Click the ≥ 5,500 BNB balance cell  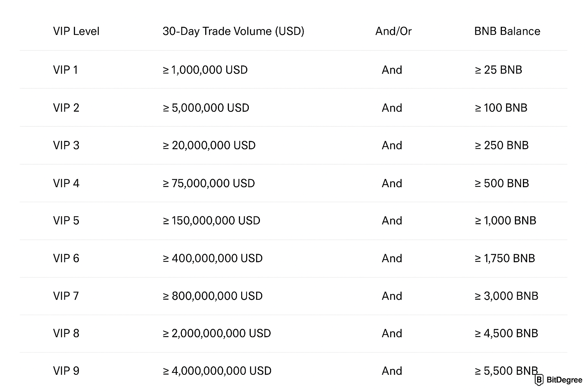[x=506, y=371]
